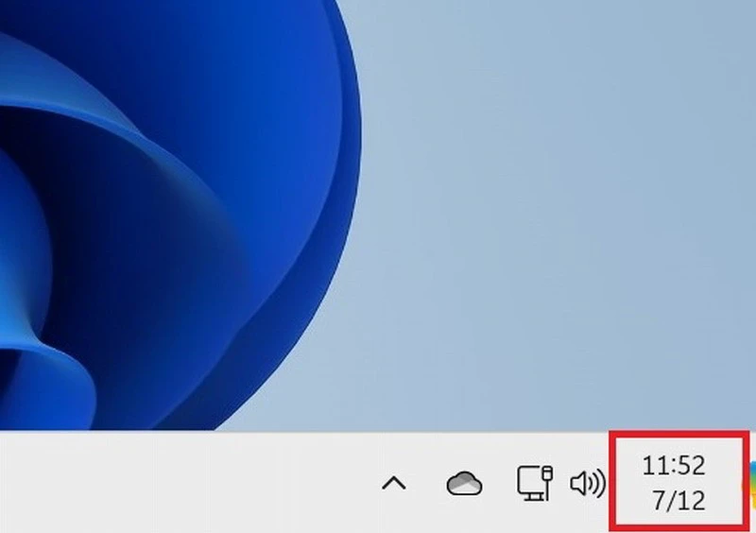Viewport: 756px width, 533px height.
Task: Click the 11:52 time on the taskbar
Action: 674,465
